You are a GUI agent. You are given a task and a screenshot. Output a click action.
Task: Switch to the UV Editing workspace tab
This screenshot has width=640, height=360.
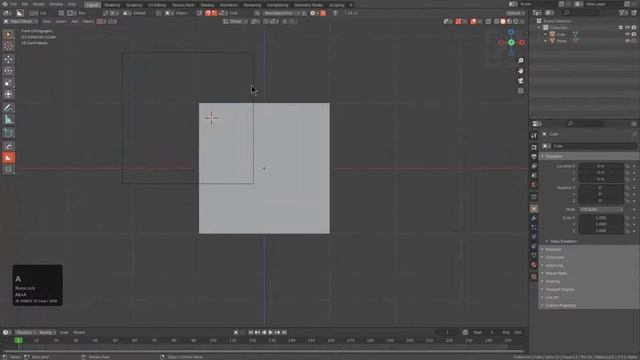click(x=157, y=5)
